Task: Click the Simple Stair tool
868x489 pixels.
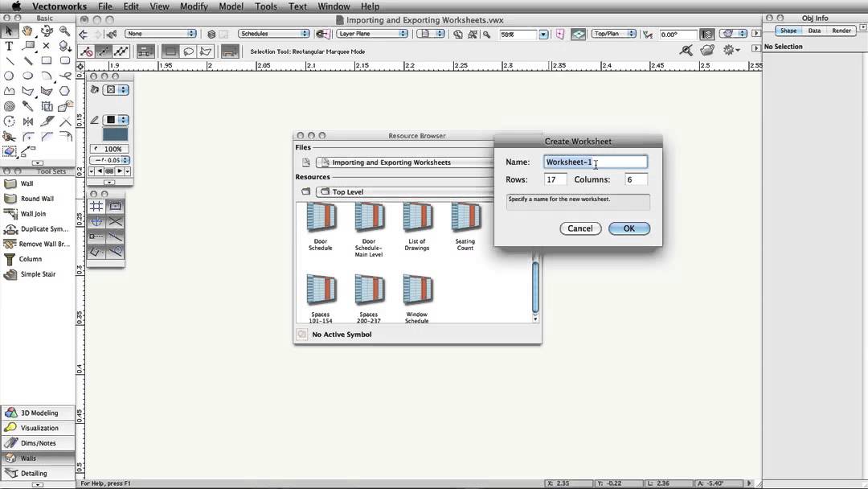Action: [38, 274]
